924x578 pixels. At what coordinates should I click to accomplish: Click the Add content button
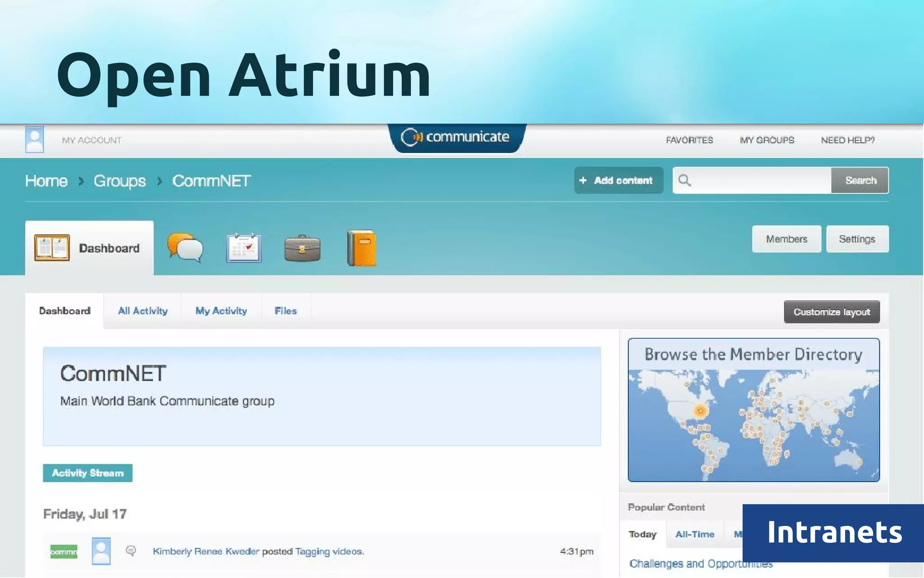click(618, 180)
